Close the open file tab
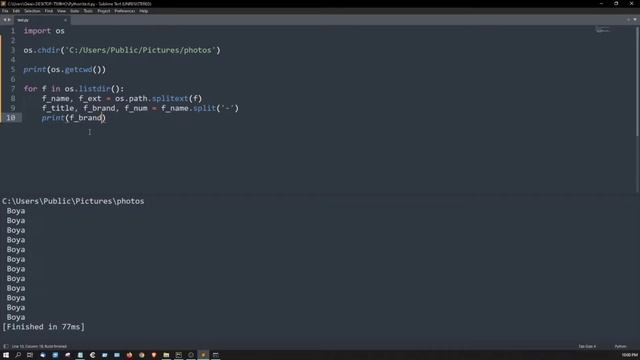The width and height of the screenshot is (640, 360). (65, 20)
